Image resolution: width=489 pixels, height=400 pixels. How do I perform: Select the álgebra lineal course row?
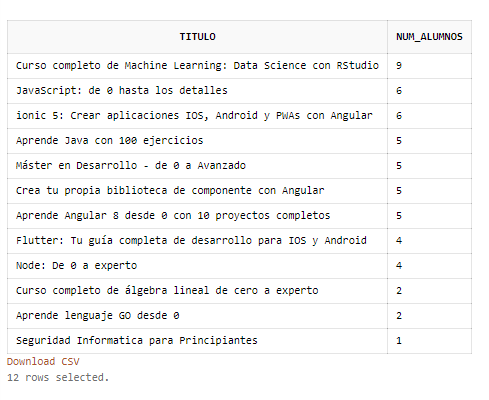[x=239, y=291]
